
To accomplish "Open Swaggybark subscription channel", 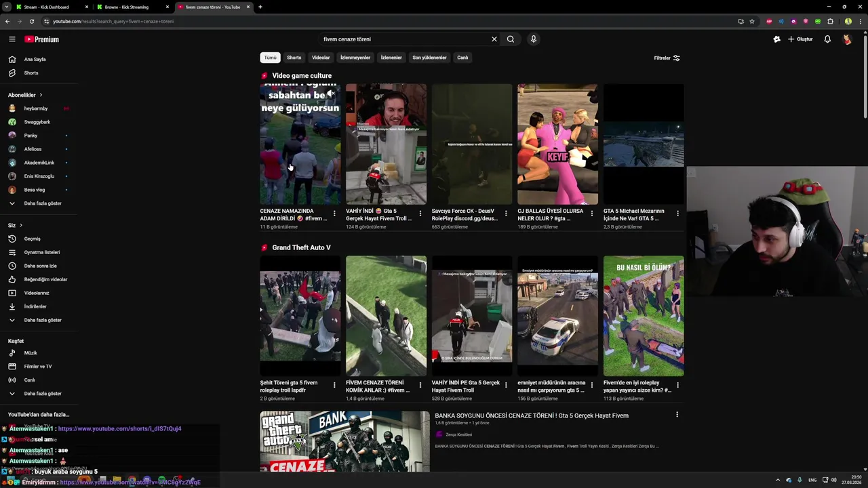I will pyautogui.click(x=37, y=122).
